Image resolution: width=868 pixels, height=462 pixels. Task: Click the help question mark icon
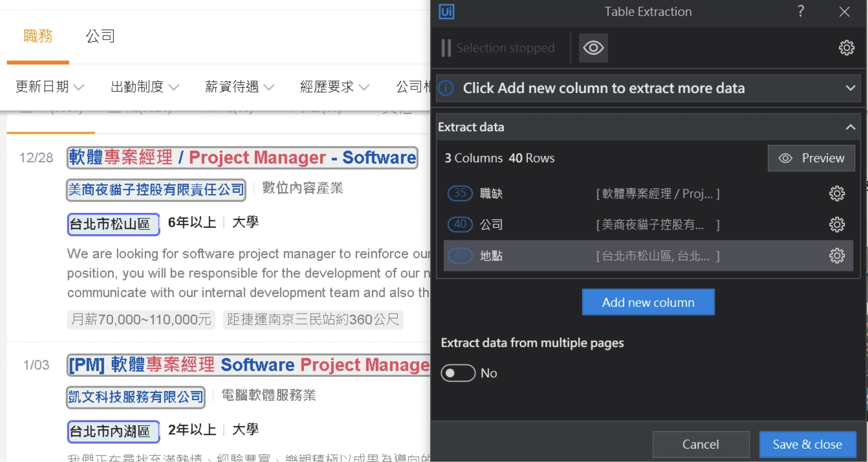[801, 11]
